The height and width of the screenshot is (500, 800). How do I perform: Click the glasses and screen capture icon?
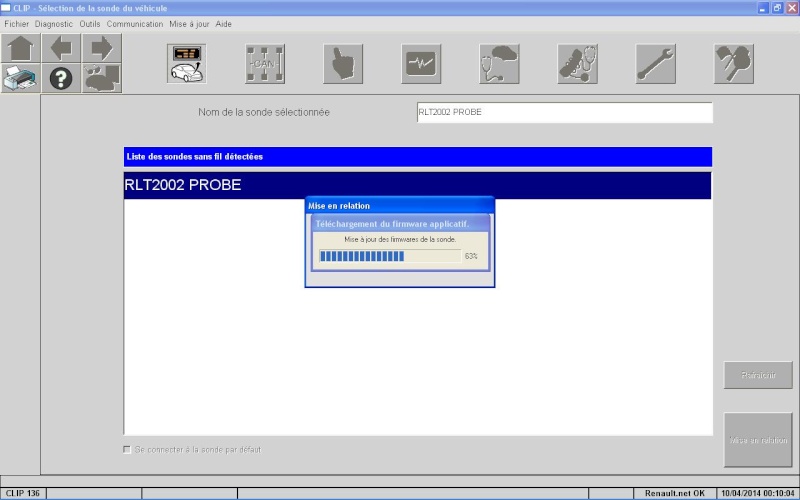click(102, 78)
